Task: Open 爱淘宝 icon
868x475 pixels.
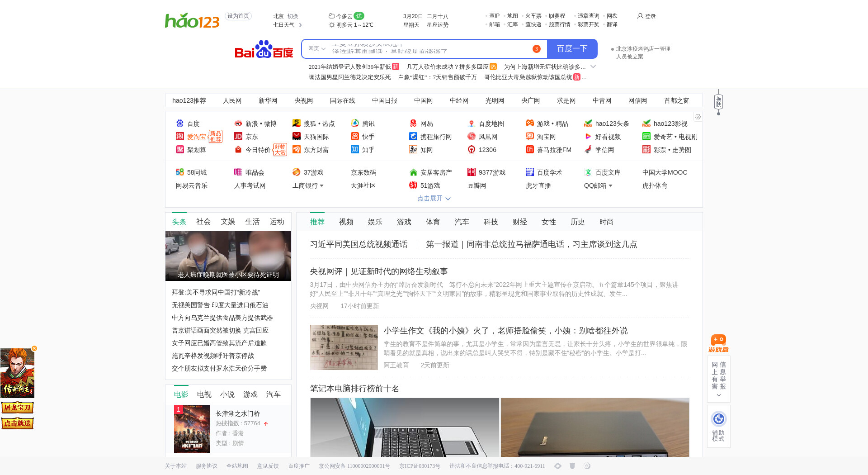Action: [x=180, y=137]
